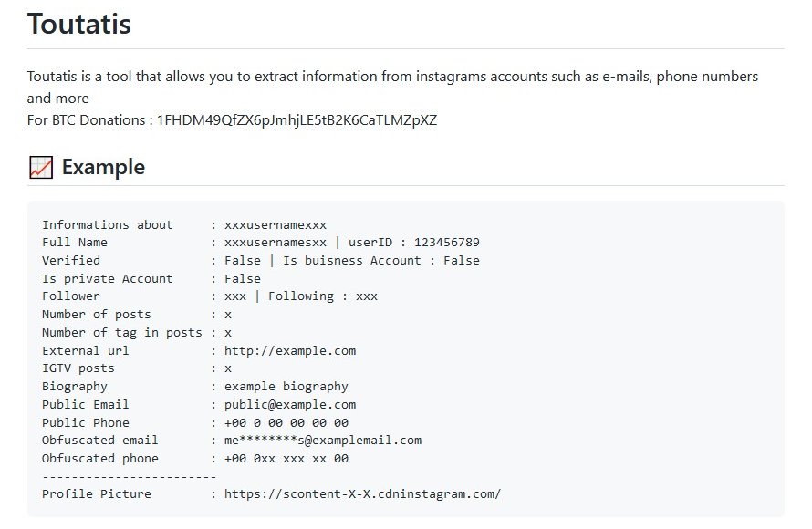Screen dimensions: 812x529
Task: Click the dashed separator line in code block
Action: point(130,476)
